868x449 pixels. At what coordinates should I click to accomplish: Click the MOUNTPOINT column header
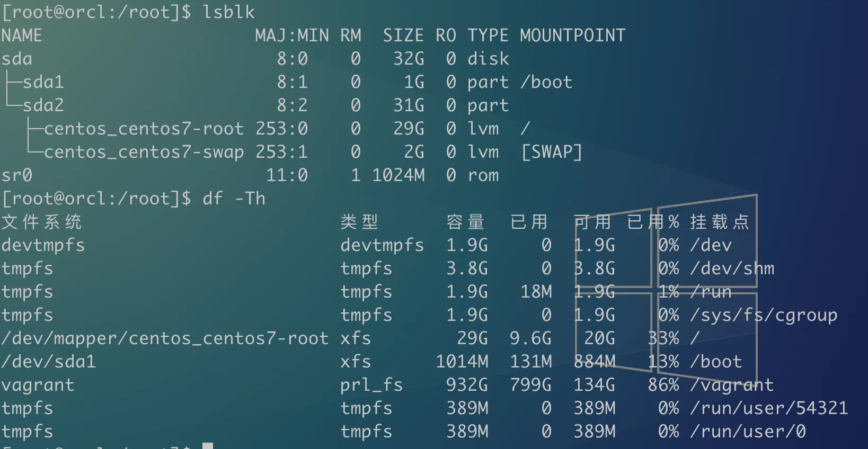(573, 35)
